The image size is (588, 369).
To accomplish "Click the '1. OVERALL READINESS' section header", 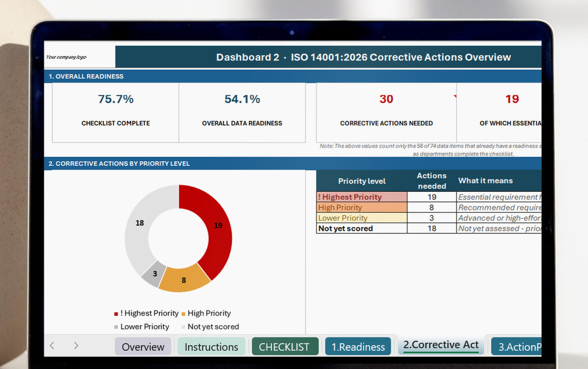I will pyautogui.click(x=293, y=76).
